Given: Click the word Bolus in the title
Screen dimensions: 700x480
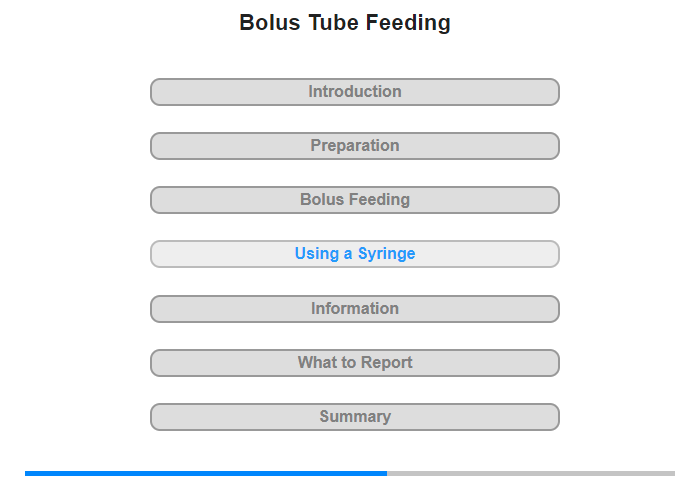Looking at the screenshot, I should [x=270, y=23].
